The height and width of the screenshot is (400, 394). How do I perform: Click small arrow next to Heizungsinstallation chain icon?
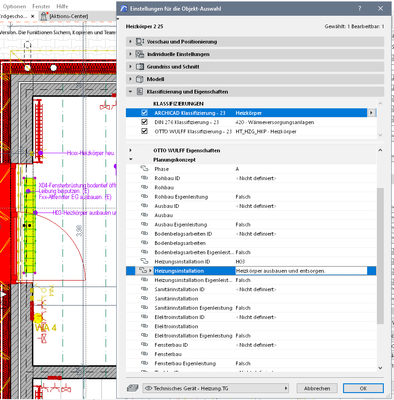tap(150, 271)
